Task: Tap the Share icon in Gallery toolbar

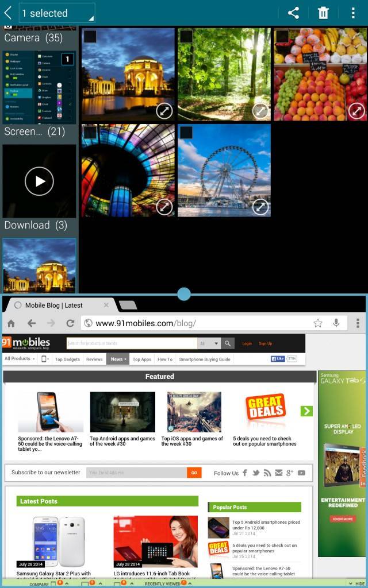Action: click(293, 13)
